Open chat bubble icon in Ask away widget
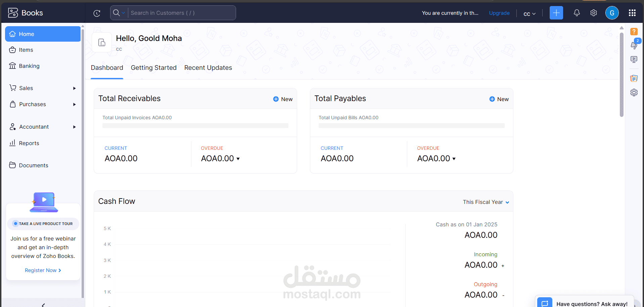 pyautogui.click(x=545, y=303)
